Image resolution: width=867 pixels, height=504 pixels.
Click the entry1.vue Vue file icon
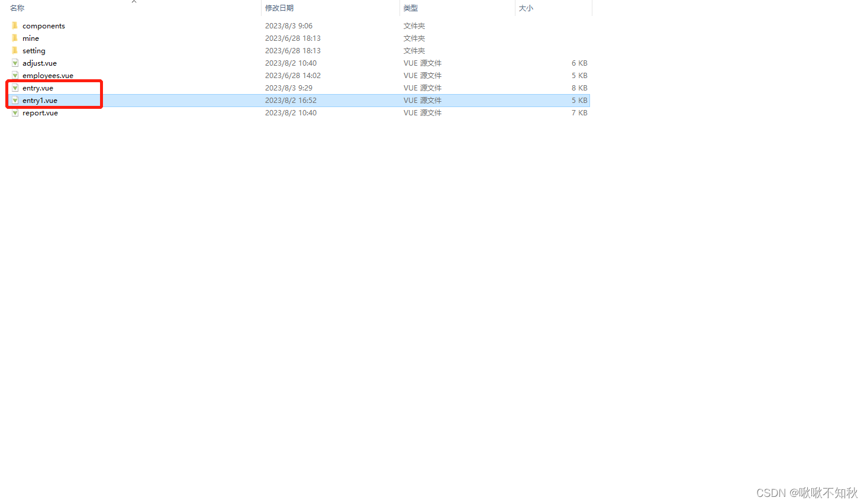(x=14, y=100)
